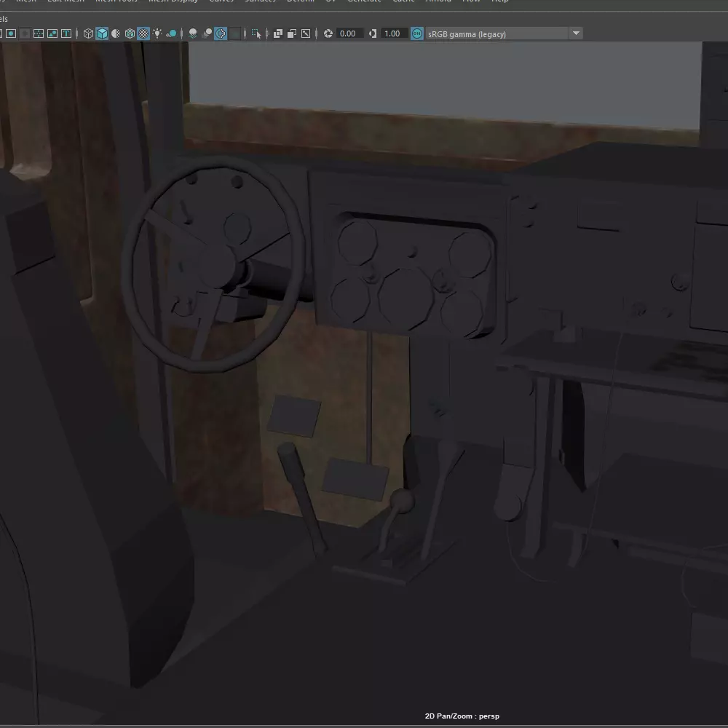728x728 pixels.
Task: Toggle the Field Chart icon
Action: coord(39,33)
